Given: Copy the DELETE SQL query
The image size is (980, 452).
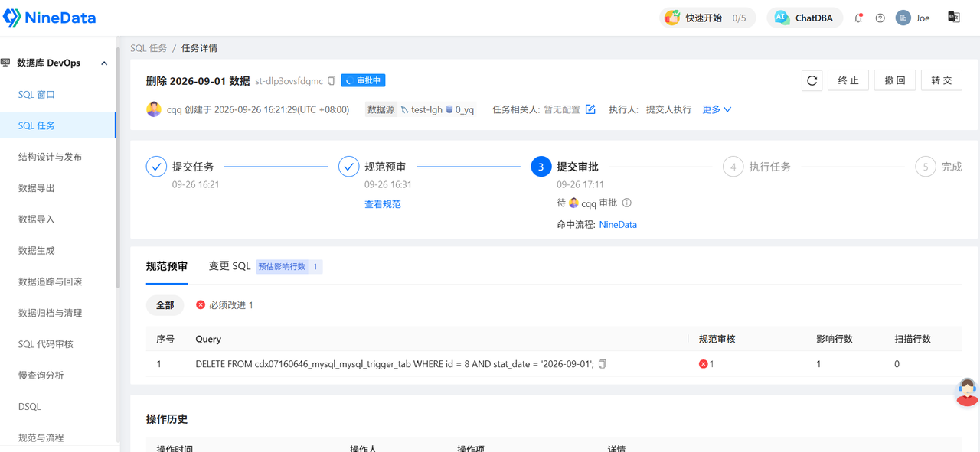Looking at the screenshot, I should 603,364.
